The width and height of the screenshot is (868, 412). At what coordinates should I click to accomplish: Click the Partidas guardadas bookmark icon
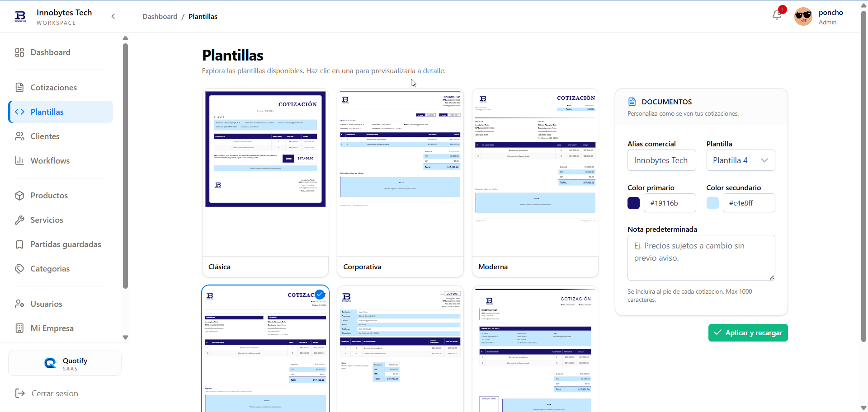[x=19, y=244]
